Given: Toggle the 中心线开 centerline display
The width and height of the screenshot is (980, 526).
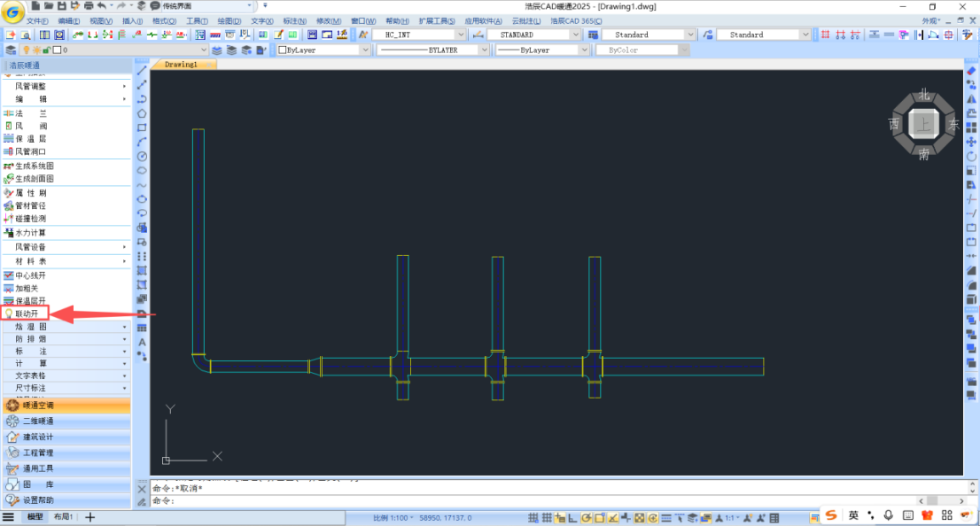Looking at the screenshot, I should (x=30, y=275).
